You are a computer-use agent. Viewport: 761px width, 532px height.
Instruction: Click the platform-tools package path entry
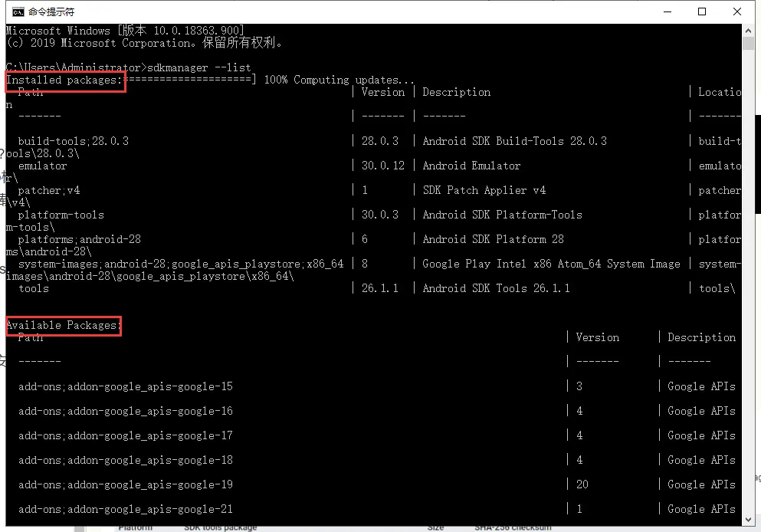point(61,215)
